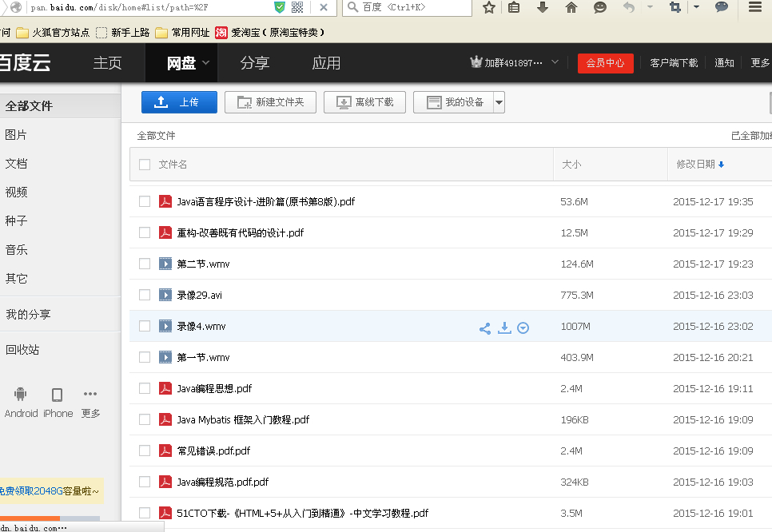The image size is (772, 532).
Task: Open the bookmarks list icon
Action: (514, 7)
